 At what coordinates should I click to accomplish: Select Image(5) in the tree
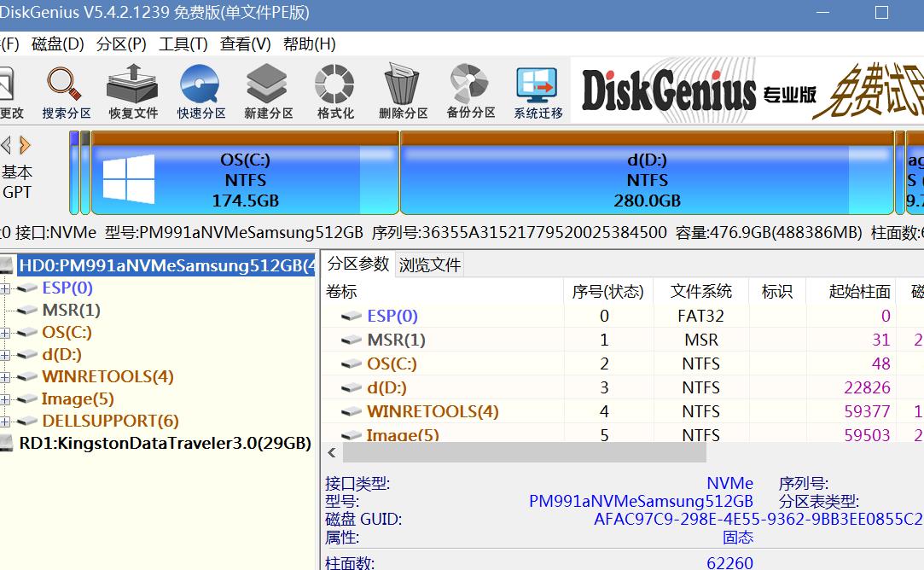[77, 399]
